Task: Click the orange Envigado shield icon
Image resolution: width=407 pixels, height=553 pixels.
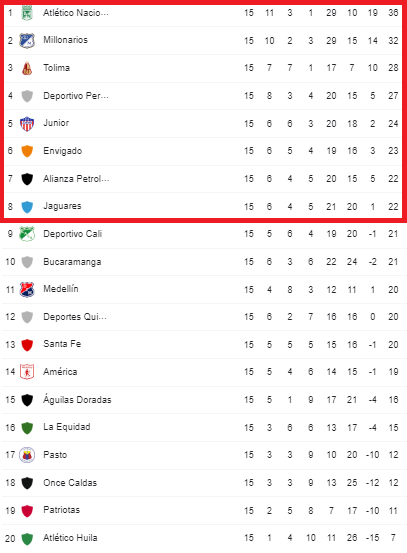Action: (x=27, y=151)
